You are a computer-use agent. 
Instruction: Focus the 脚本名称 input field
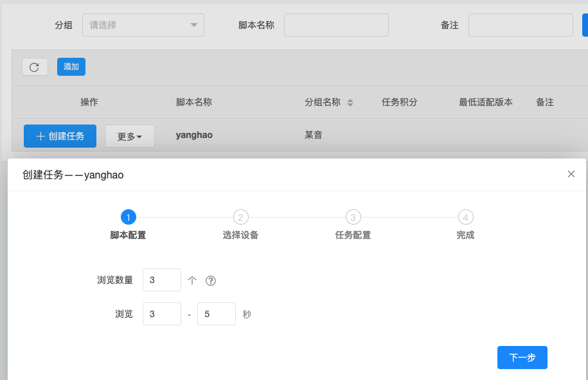(x=336, y=25)
